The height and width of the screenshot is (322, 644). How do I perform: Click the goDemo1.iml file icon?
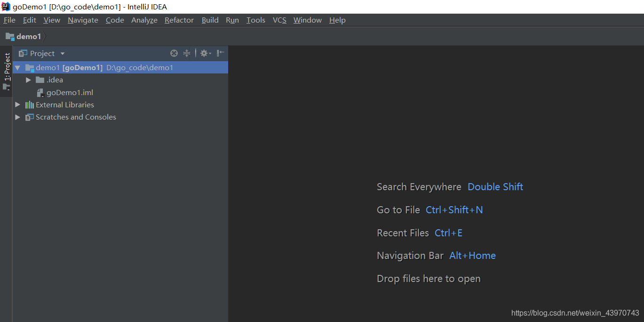pyautogui.click(x=40, y=92)
